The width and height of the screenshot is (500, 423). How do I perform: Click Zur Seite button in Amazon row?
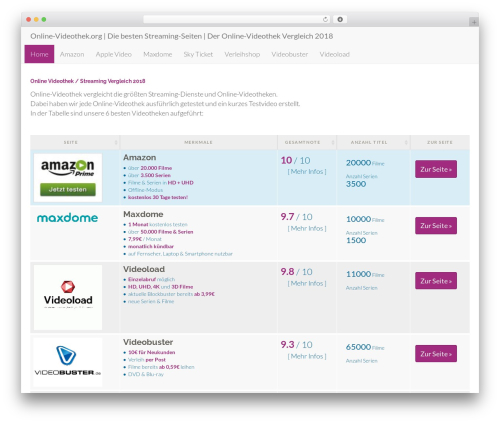[436, 169]
